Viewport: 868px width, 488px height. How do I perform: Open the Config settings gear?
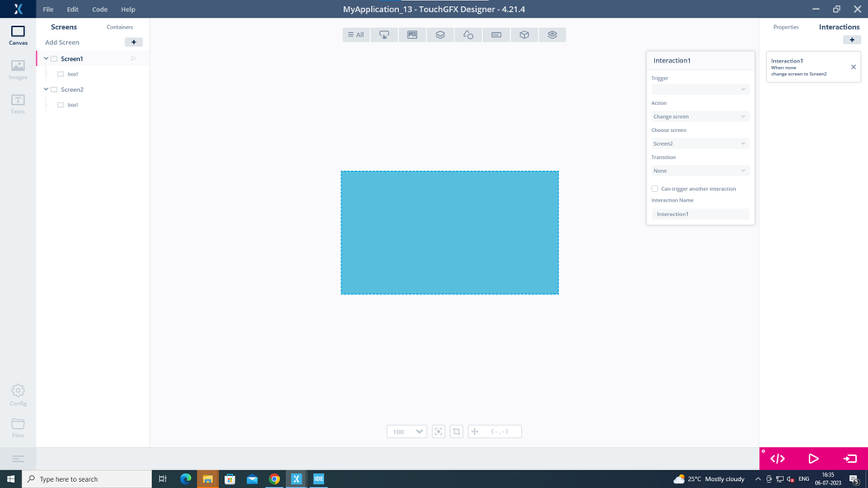[17, 395]
